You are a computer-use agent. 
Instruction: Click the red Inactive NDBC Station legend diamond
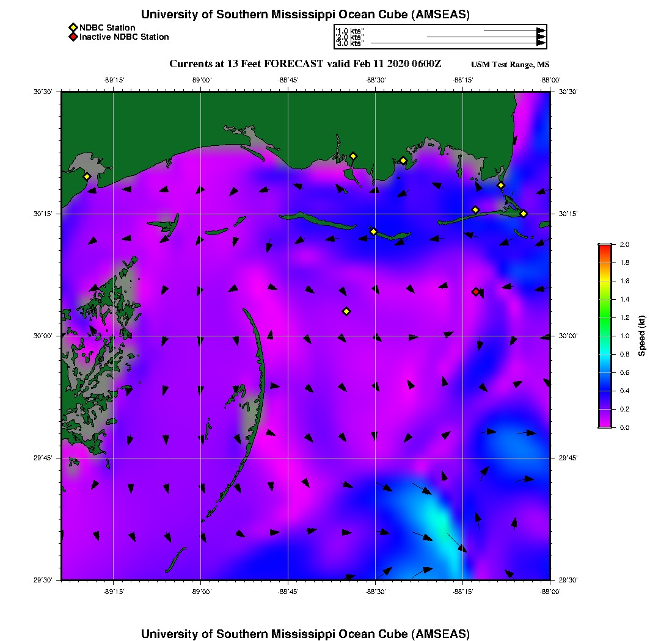pos(73,37)
